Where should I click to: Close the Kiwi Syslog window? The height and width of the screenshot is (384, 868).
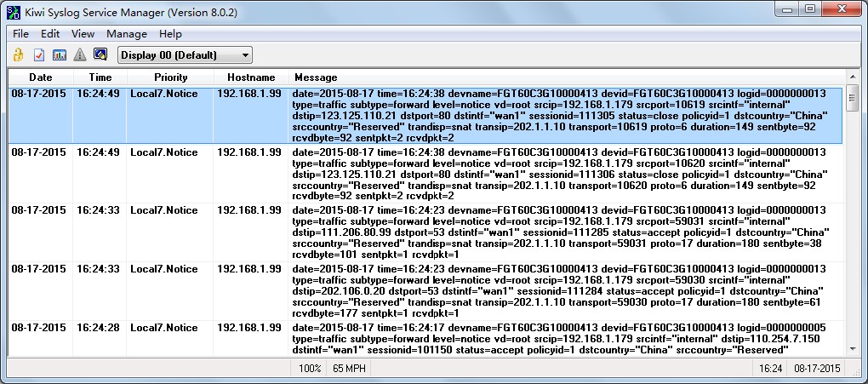842,9
